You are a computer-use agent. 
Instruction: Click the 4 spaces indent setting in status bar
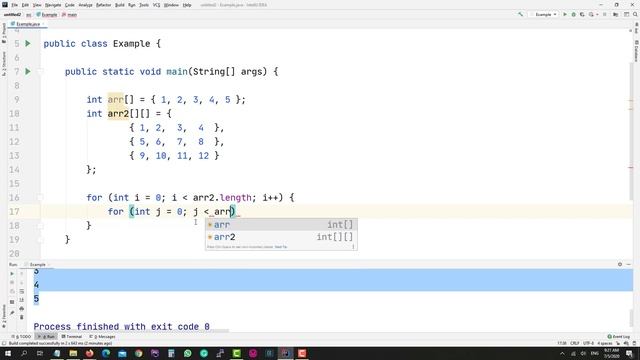tap(604, 343)
